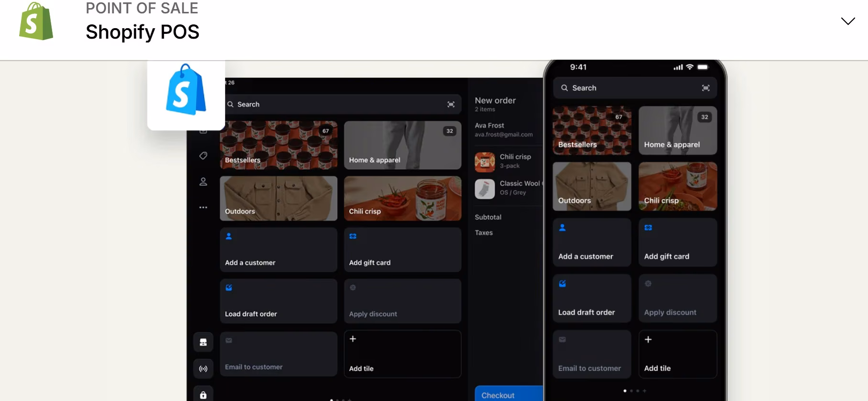This screenshot has width=868, height=401.
Task: Click the storefront icon in tablet sidebar
Action: [x=203, y=342]
